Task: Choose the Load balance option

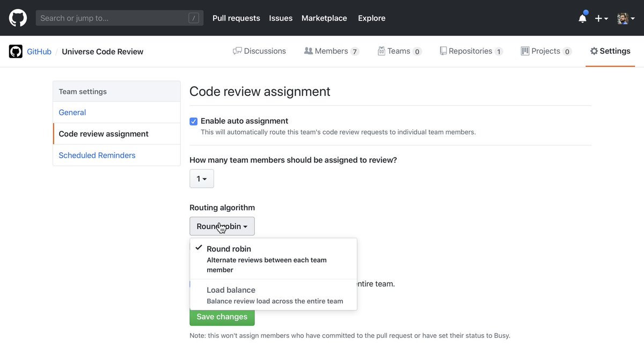Action: 274,295
